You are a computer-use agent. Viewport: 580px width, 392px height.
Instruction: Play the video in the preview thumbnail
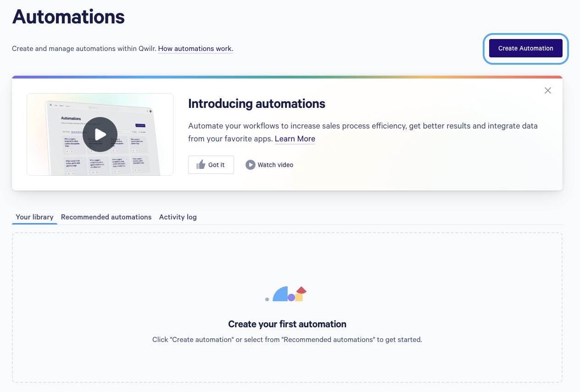pos(100,134)
